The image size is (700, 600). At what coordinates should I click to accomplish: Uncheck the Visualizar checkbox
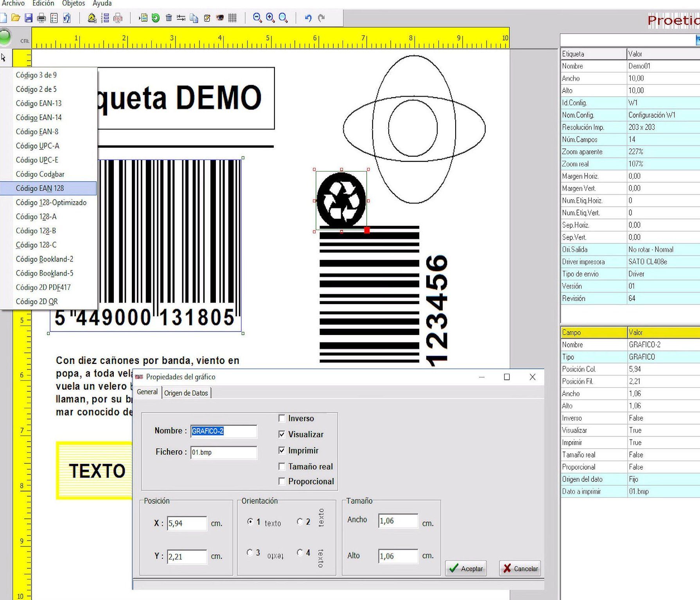282,434
